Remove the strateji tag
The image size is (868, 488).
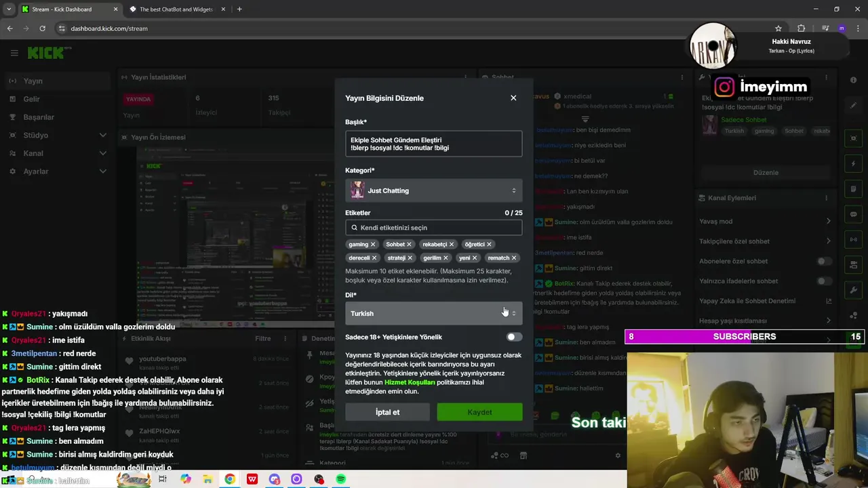(x=410, y=258)
